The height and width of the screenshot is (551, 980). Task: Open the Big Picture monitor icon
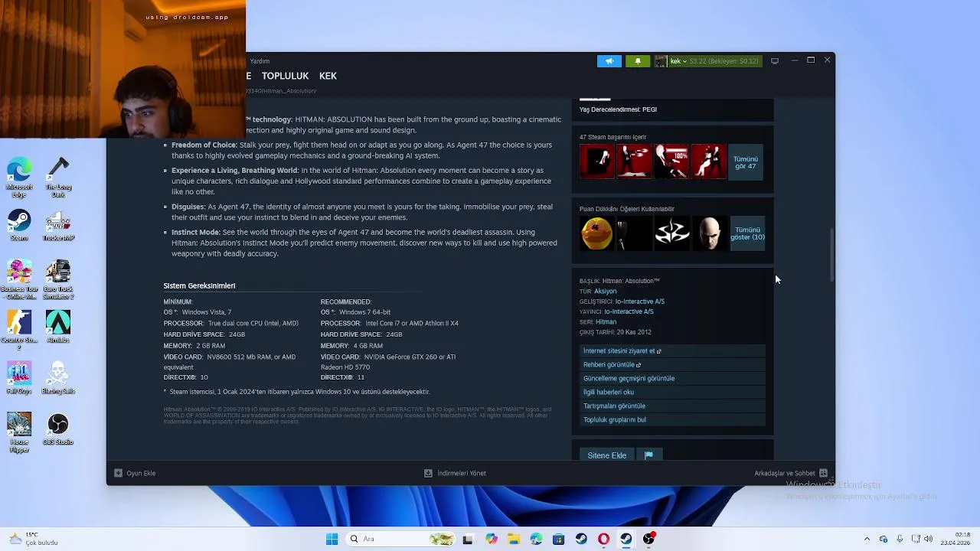pos(775,61)
